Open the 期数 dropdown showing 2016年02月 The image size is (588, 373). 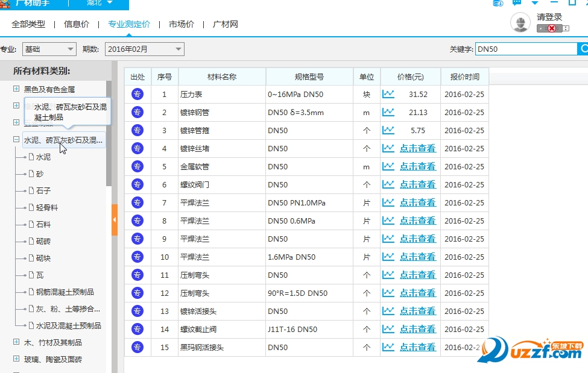(144, 49)
